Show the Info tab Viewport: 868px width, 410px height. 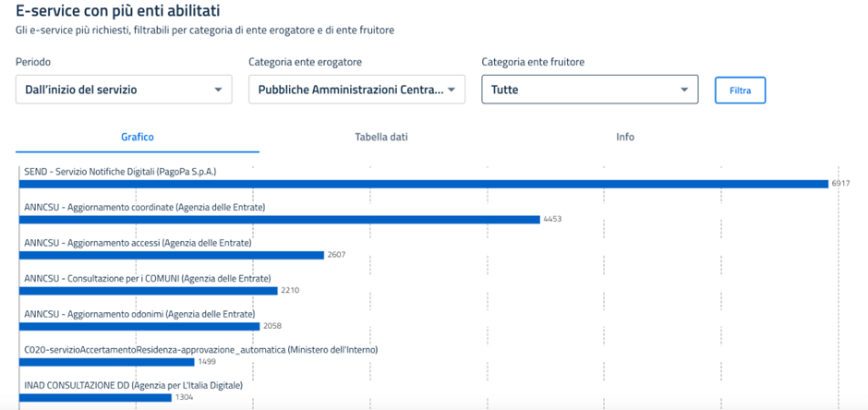[x=625, y=137]
